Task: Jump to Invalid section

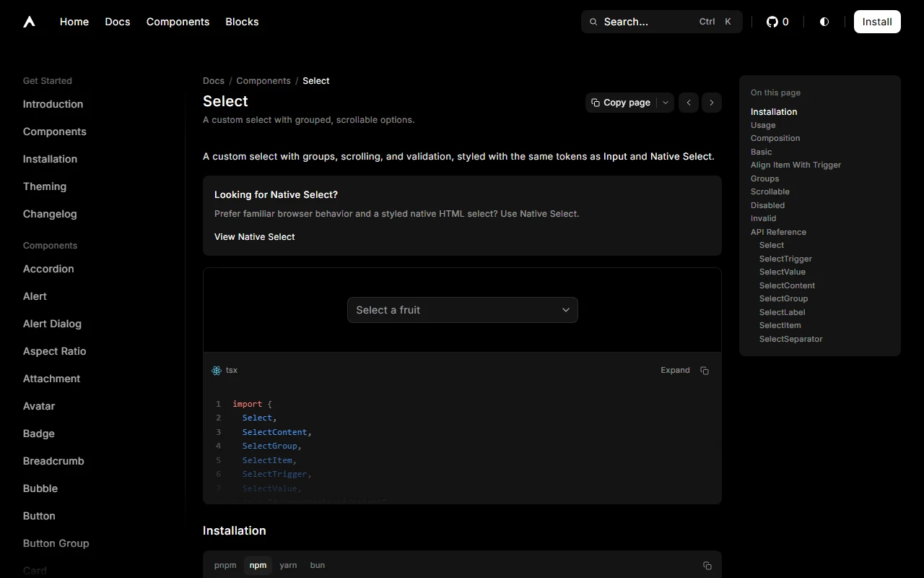Action: [x=763, y=218]
